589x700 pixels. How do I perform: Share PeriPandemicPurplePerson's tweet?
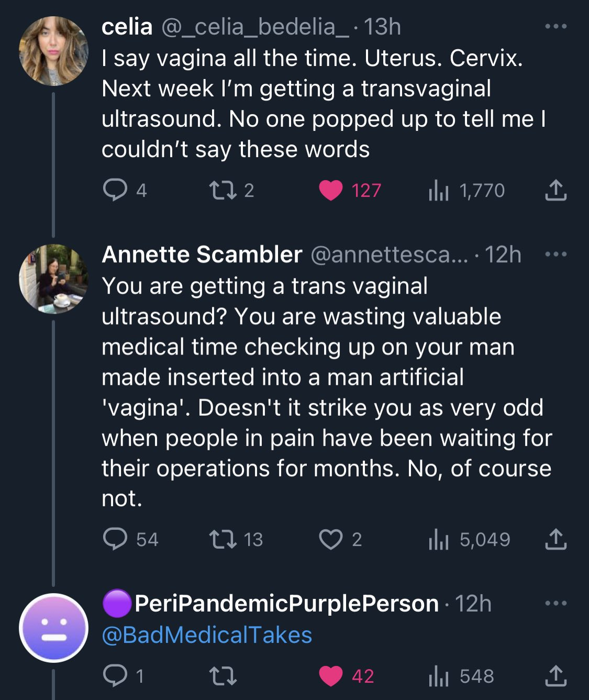point(555,676)
